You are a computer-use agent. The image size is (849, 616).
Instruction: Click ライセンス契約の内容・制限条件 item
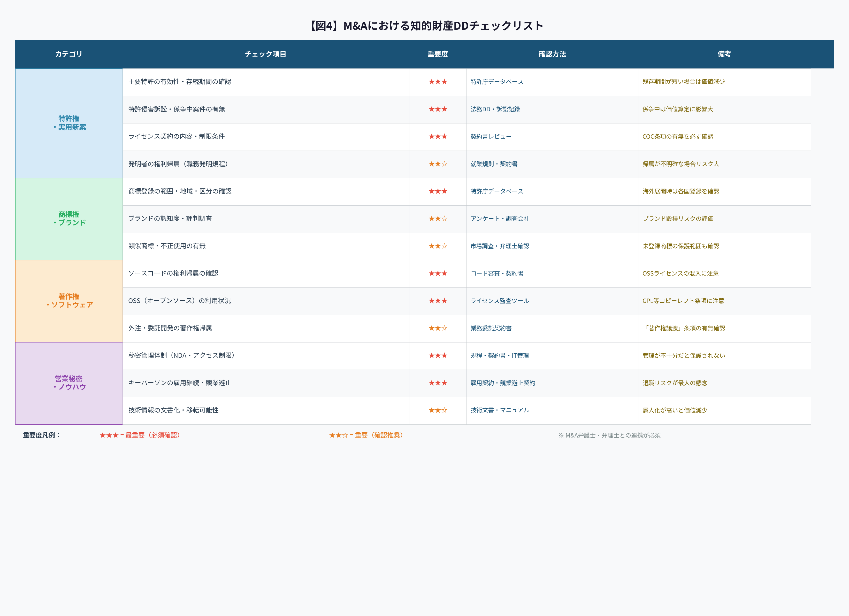pyautogui.click(x=177, y=137)
